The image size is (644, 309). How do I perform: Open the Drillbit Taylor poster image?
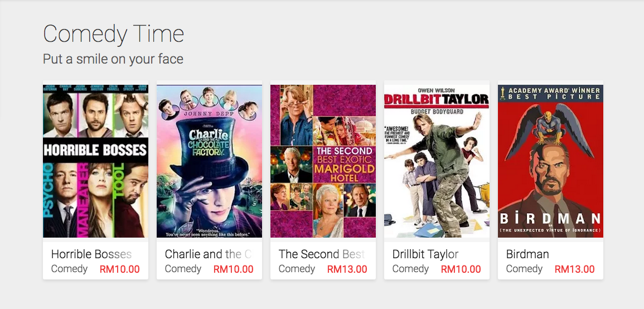coord(437,161)
